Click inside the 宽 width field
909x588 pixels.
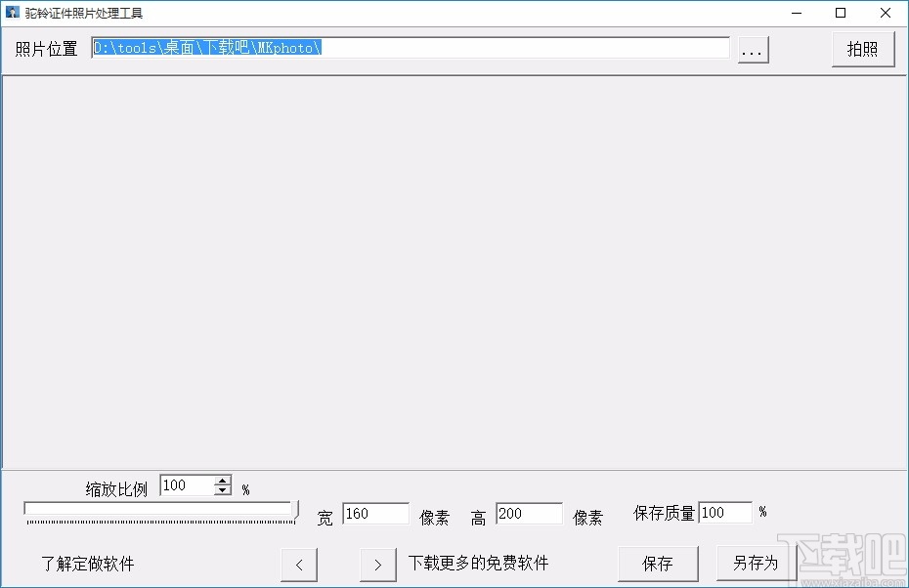[x=375, y=513]
